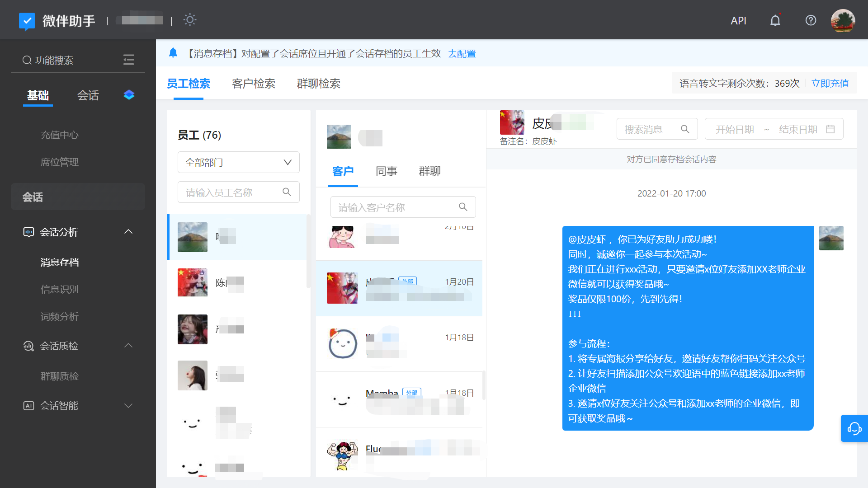Click the message search magnifier icon
This screenshot has width=868, height=488.
point(685,129)
